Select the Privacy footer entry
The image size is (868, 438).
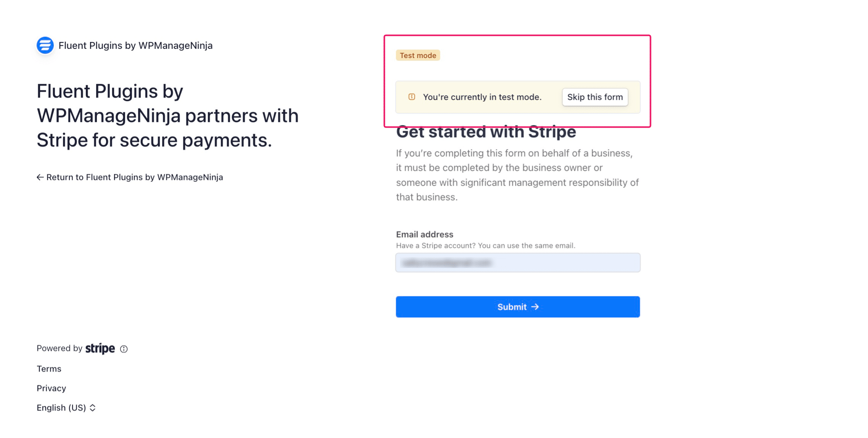[x=51, y=388]
